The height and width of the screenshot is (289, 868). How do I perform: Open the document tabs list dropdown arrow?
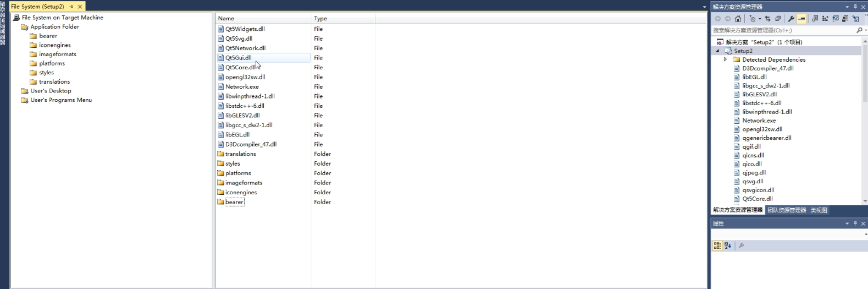[x=704, y=7]
